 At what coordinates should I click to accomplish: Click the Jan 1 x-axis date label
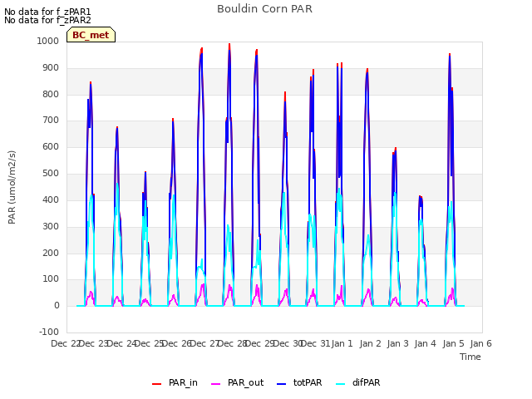click(x=342, y=343)
